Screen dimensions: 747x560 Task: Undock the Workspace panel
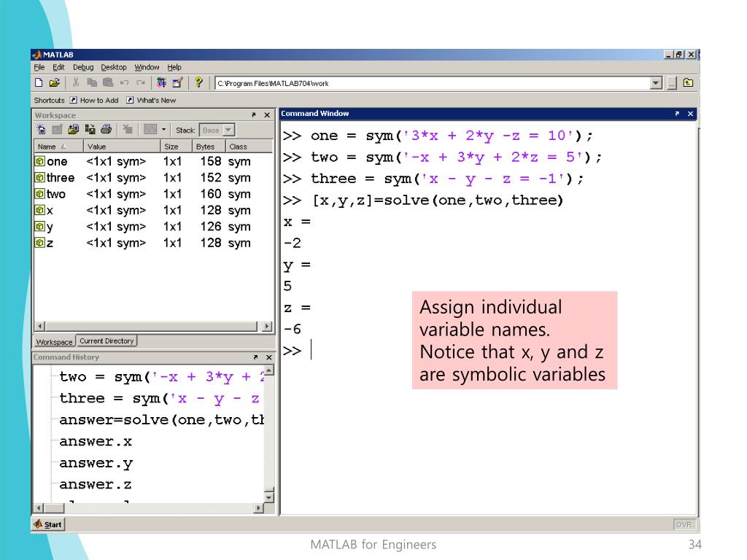[x=254, y=115]
